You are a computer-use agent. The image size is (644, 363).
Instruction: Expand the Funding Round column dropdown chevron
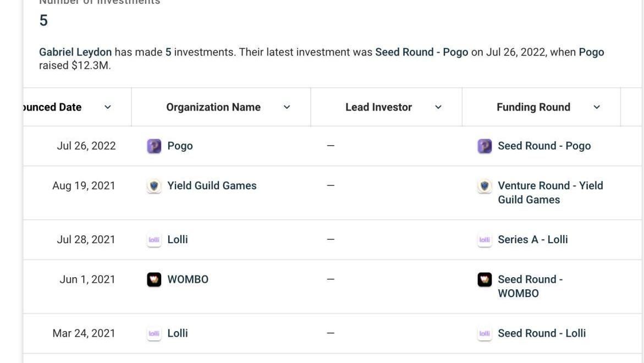pos(597,107)
